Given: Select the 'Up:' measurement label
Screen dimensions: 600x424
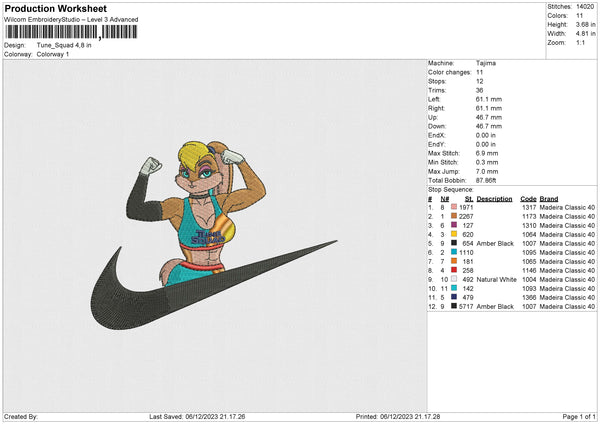Looking at the screenshot, I should click(433, 117).
